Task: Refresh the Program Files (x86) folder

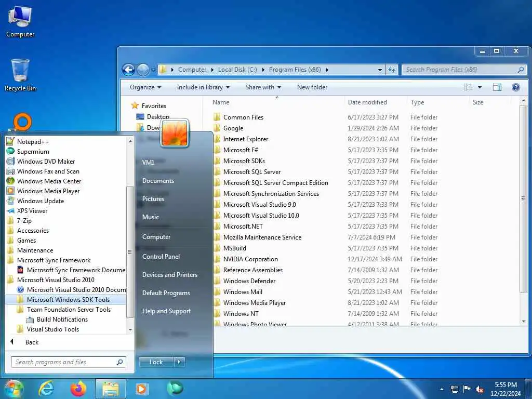Action: [x=392, y=70]
